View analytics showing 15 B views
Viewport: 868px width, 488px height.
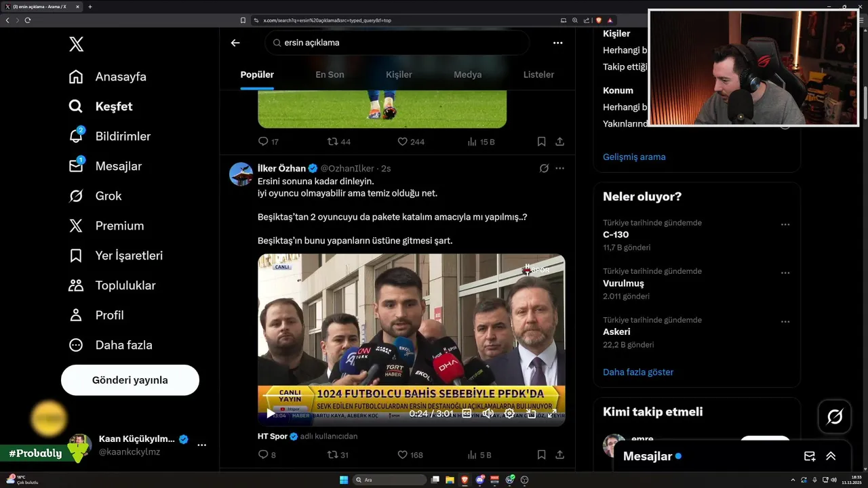click(481, 142)
